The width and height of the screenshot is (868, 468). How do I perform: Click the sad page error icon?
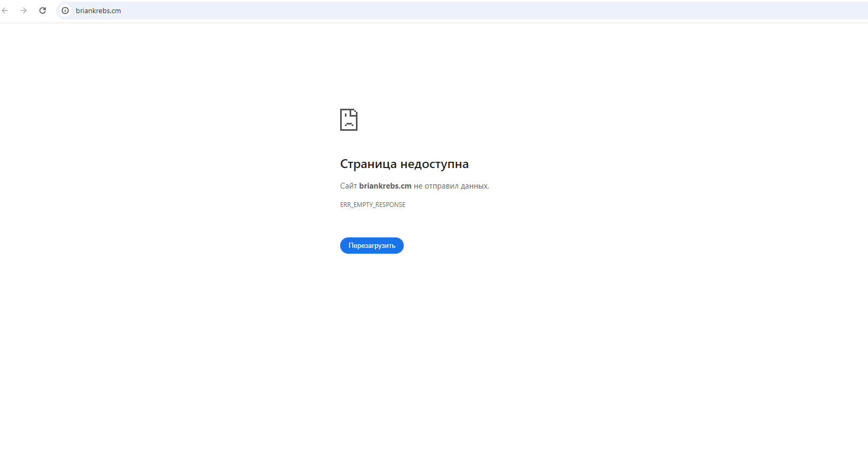point(349,120)
